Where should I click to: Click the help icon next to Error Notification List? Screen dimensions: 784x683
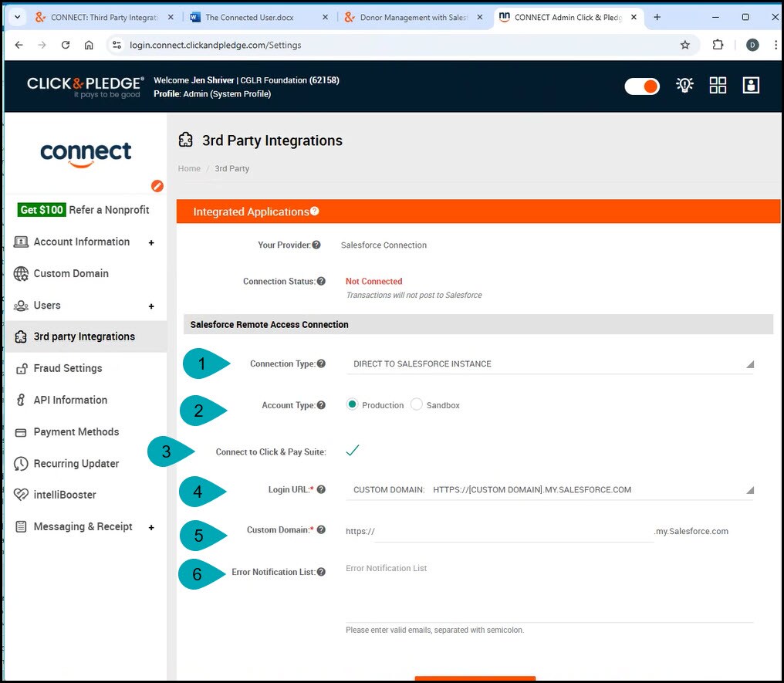[x=321, y=572]
